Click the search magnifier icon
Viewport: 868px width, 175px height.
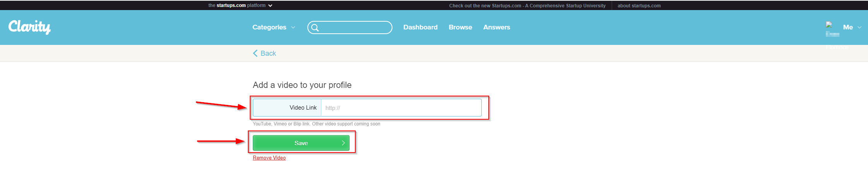click(x=315, y=27)
